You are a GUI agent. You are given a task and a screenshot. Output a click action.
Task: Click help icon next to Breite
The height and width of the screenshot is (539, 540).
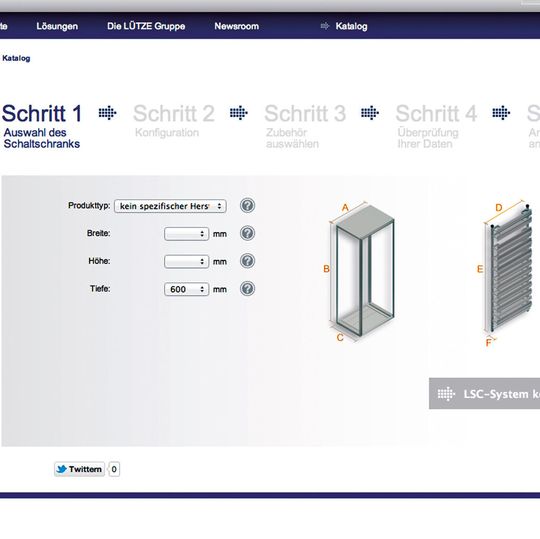pyautogui.click(x=247, y=233)
